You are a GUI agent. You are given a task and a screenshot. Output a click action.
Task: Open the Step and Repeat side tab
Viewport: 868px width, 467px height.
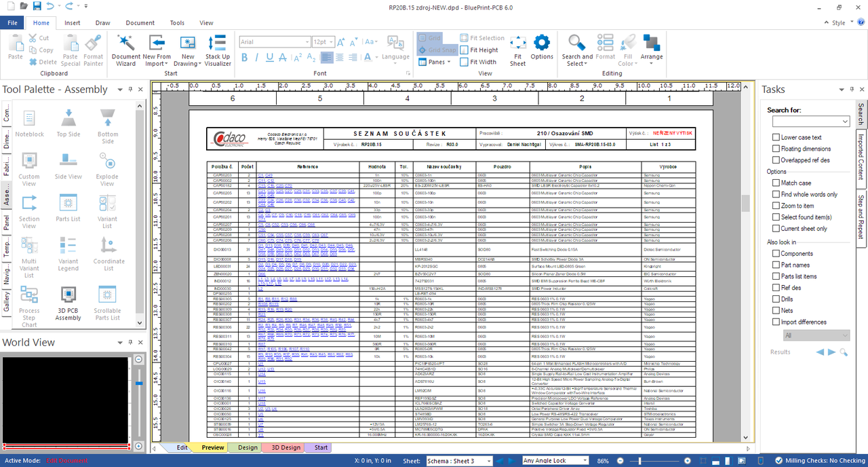pyautogui.click(x=861, y=219)
